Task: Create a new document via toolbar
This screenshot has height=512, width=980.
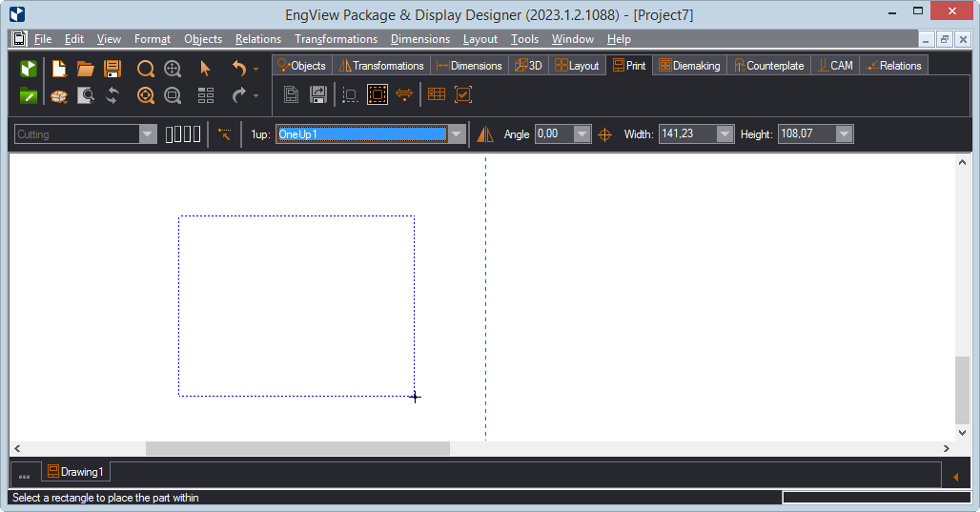Action: (x=59, y=68)
